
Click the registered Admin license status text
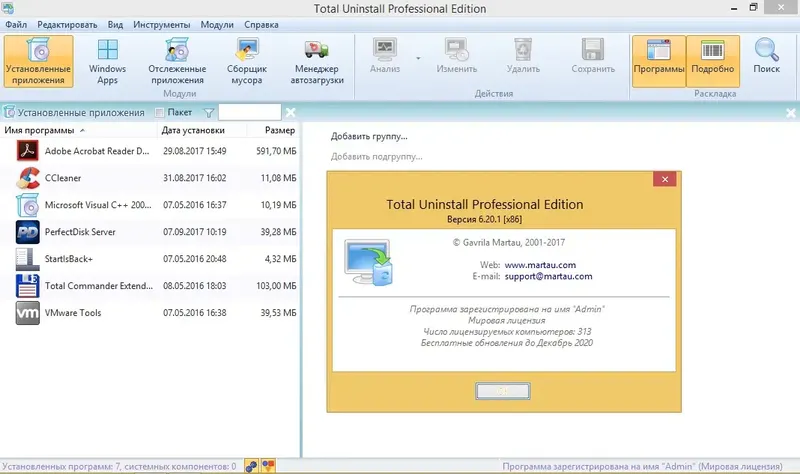click(x=642, y=466)
